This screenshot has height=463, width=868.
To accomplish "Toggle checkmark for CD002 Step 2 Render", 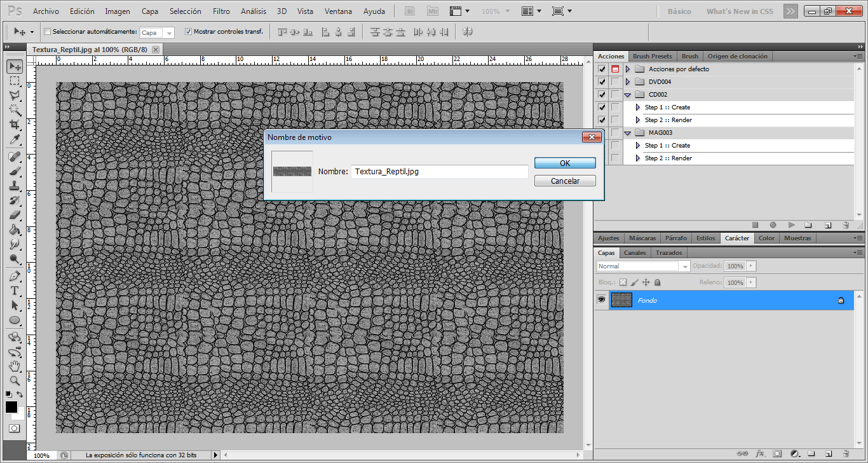I will pos(602,120).
